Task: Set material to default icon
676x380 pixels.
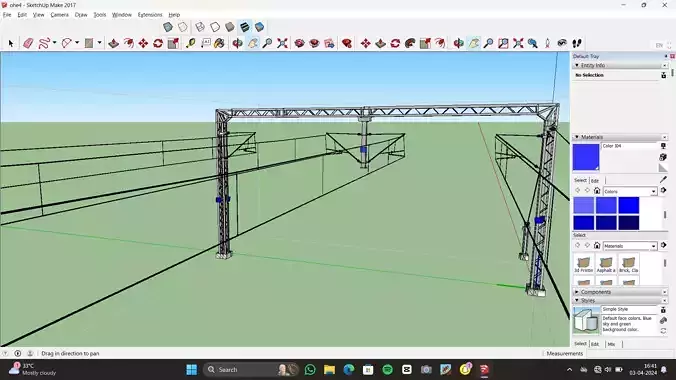Action: pyautogui.click(x=663, y=168)
